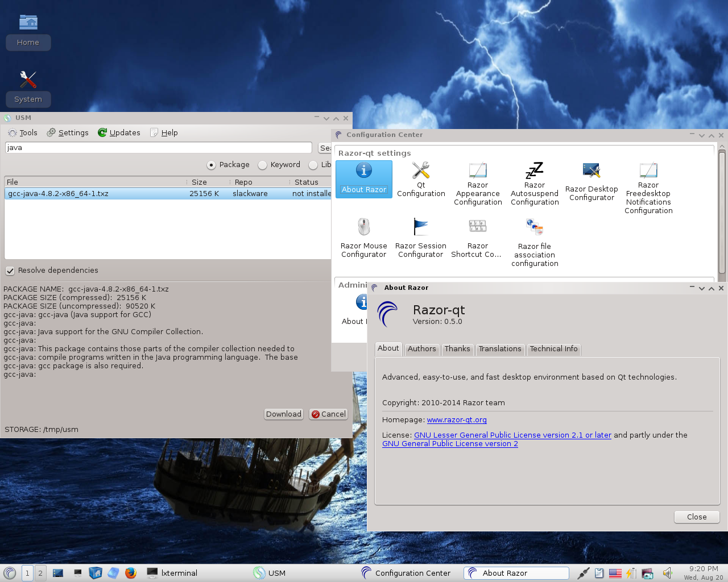Launch Razor Session Configurator
The width and height of the screenshot is (728, 582).
point(421,238)
